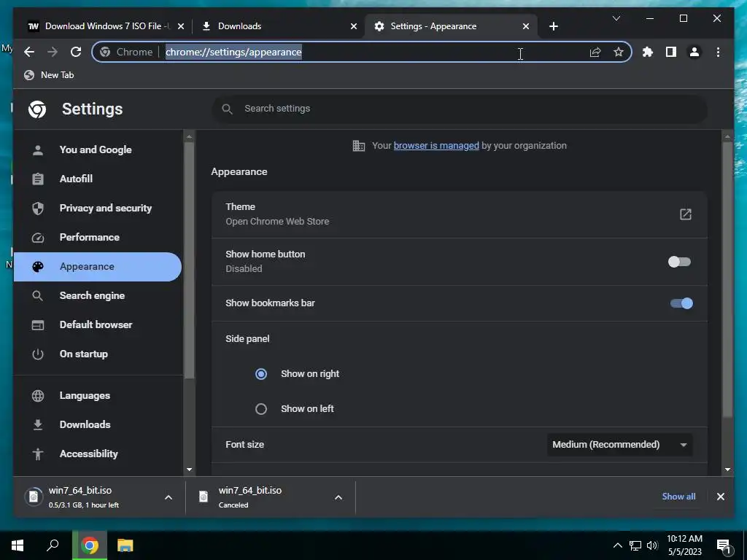Image resolution: width=747 pixels, height=560 pixels.
Task: Click the Search settings field
Action: [460, 109]
